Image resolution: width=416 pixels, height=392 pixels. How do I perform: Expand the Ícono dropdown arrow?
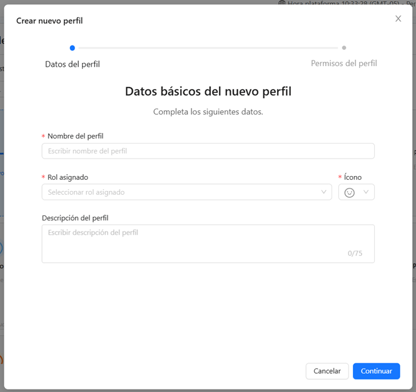(366, 192)
